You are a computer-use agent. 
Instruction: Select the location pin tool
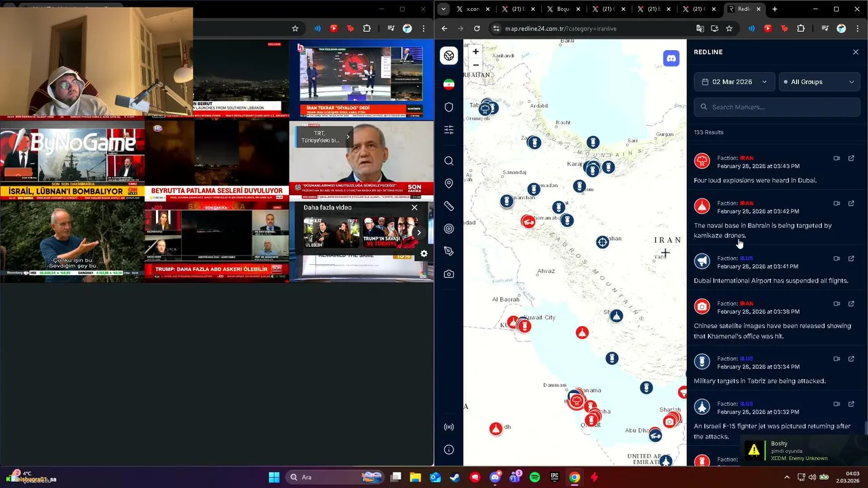tap(449, 184)
